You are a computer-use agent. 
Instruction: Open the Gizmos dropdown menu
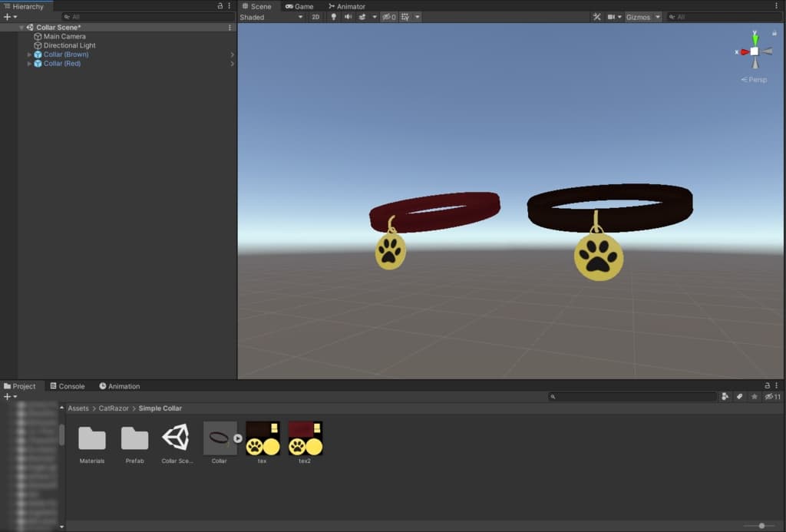642,17
